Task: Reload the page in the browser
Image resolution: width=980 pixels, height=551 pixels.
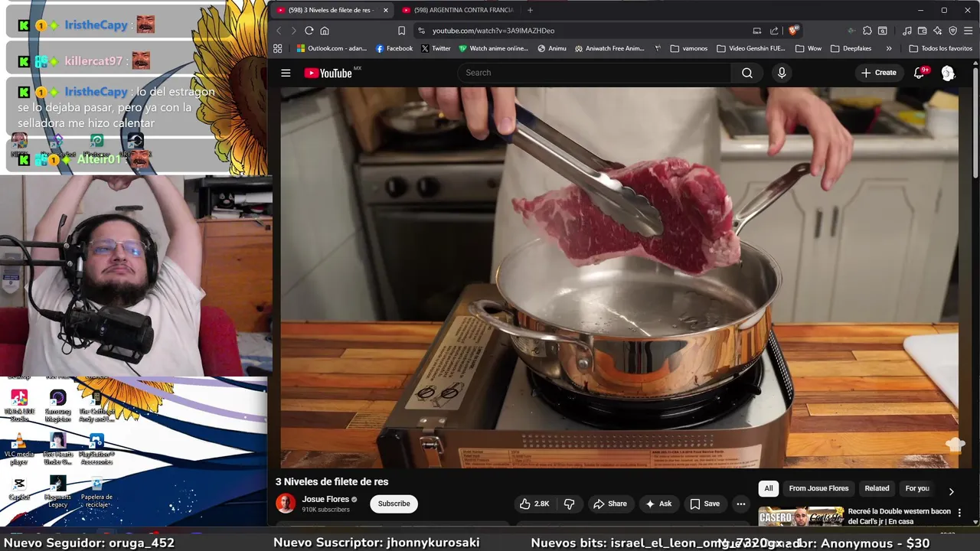Action: [309, 31]
